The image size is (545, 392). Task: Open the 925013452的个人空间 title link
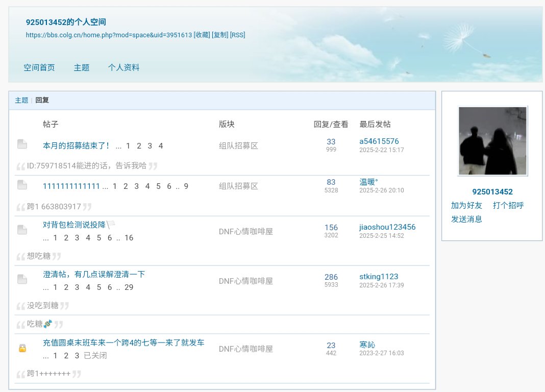pyautogui.click(x=66, y=22)
